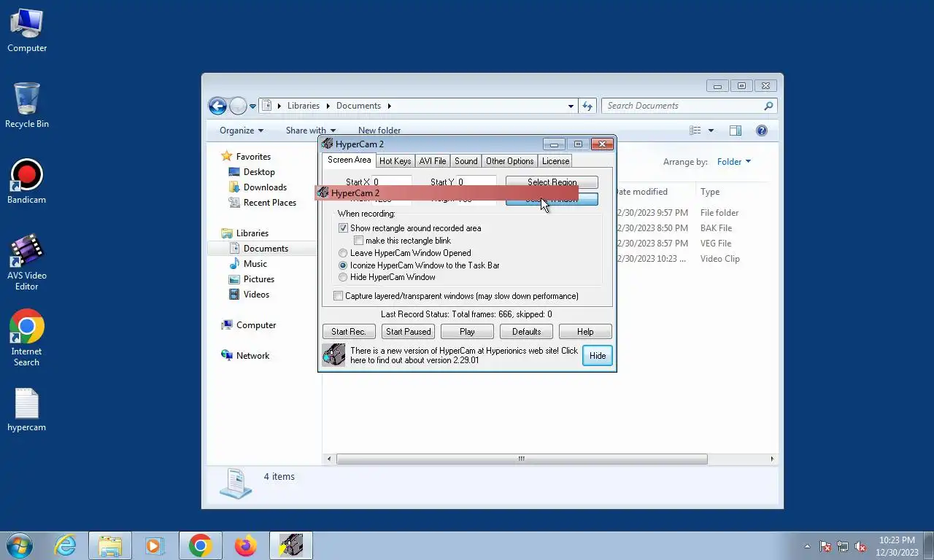Click the change view icon in Explorer
This screenshot has height=560, width=934.
(695, 131)
